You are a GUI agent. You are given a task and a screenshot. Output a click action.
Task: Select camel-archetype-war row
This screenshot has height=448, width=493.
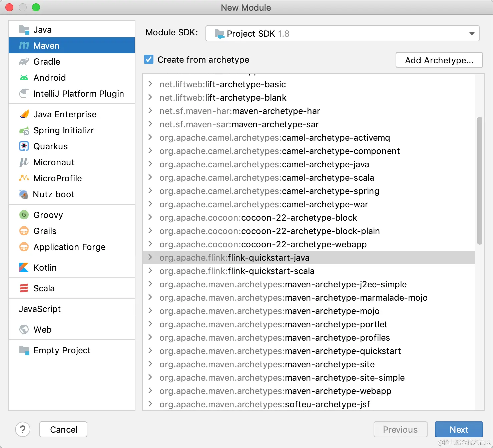pyautogui.click(x=309, y=204)
